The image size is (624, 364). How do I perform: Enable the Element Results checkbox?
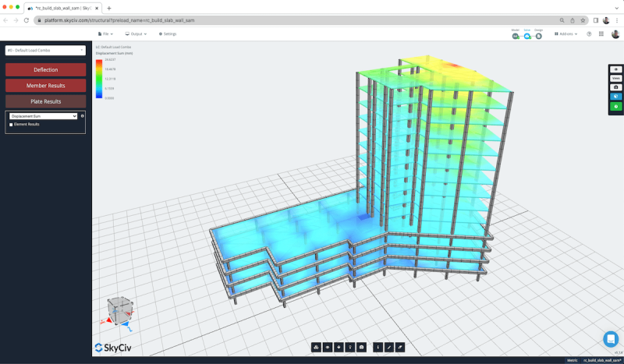pyautogui.click(x=11, y=124)
